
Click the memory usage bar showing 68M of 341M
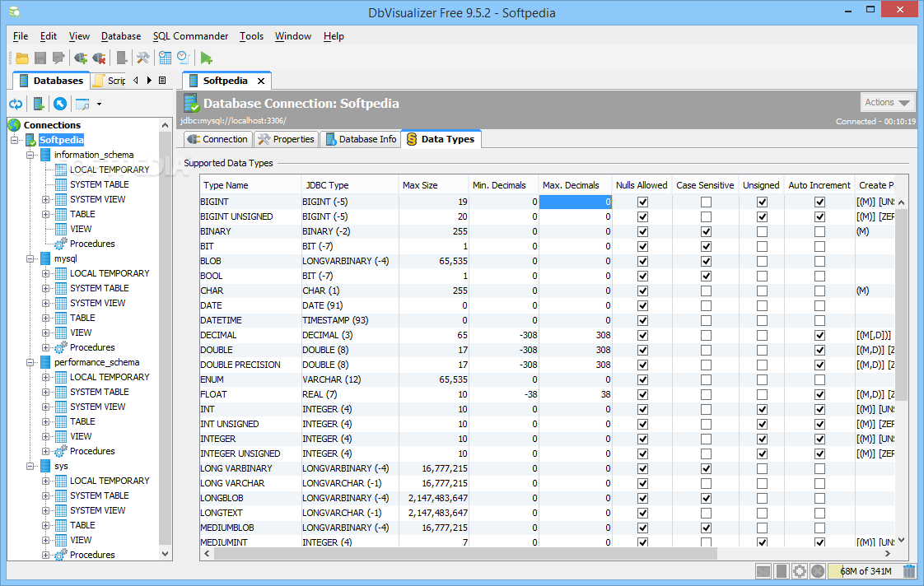pyautogui.click(x=866, y=570)
